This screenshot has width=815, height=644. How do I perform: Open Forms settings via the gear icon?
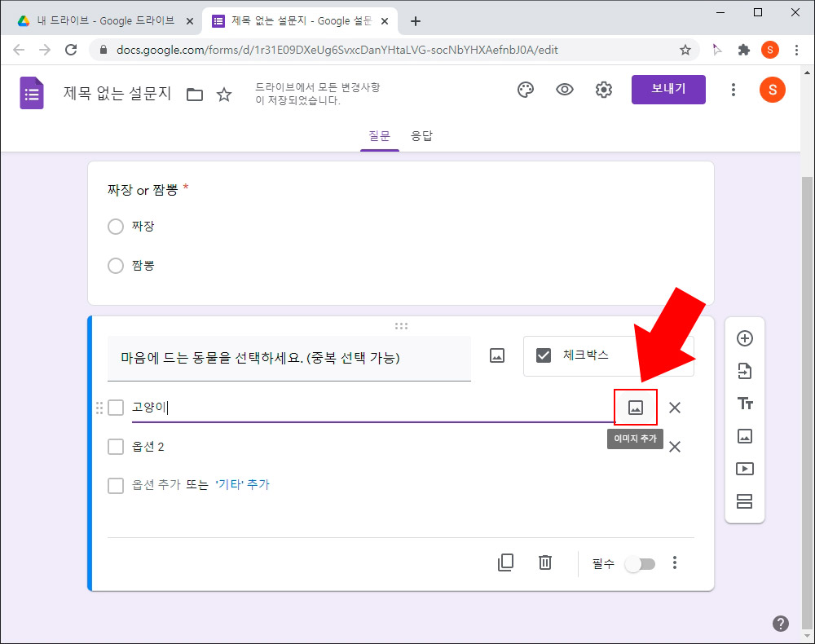(x=603, y=90)
